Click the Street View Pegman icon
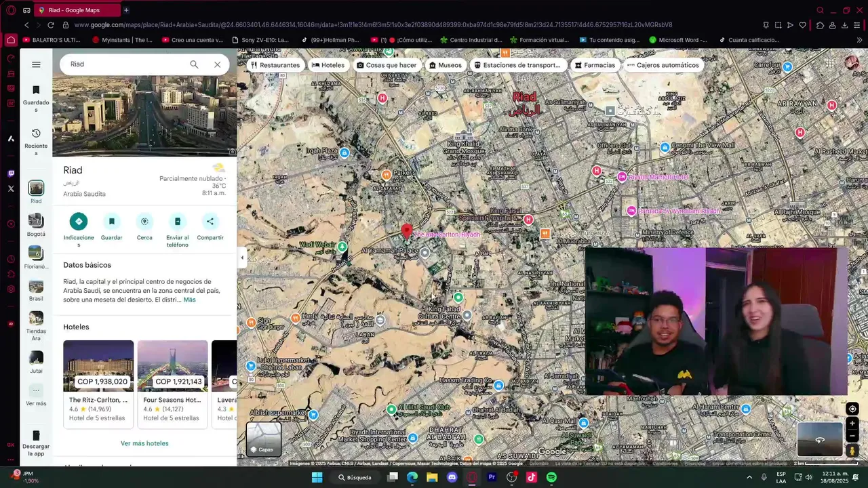868x488 pixels. click(x=852, y=450)
